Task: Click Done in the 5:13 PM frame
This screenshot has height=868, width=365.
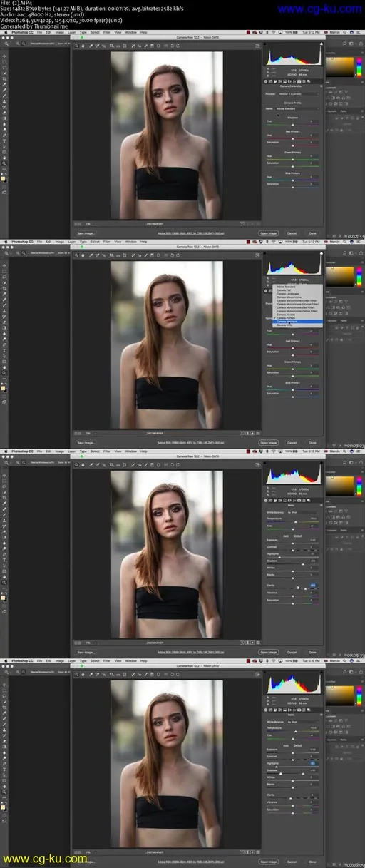Action: (312, 442)
